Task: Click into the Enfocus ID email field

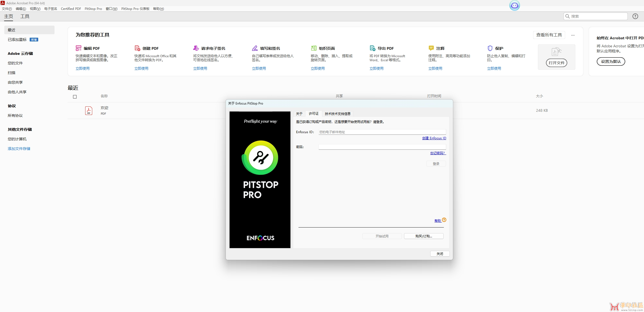Action: point(382,132)
